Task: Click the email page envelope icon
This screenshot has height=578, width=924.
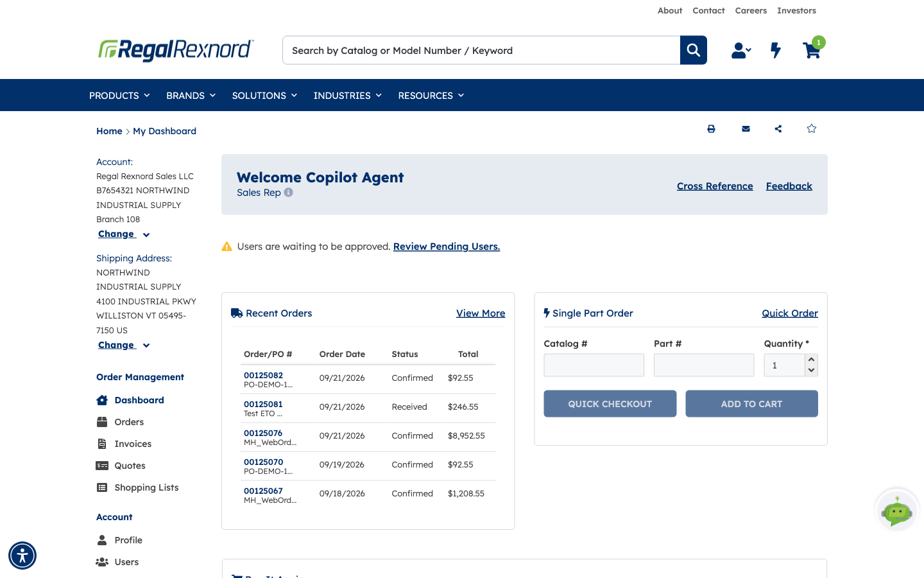Action: pyautogui.click(x=746, y=129)
